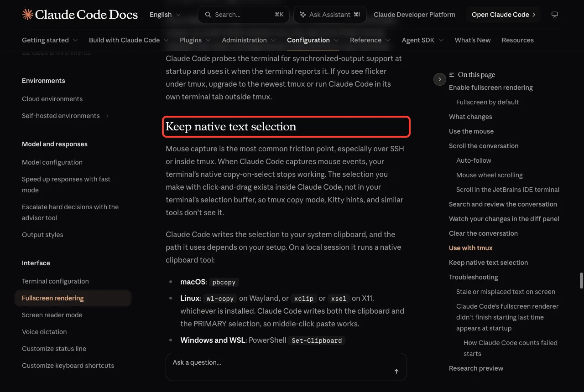Image resolution: width=584 pixels, height=392 pixels.
Task: Click the magnifier icon in the search box
Action: (x=208, y=15)
